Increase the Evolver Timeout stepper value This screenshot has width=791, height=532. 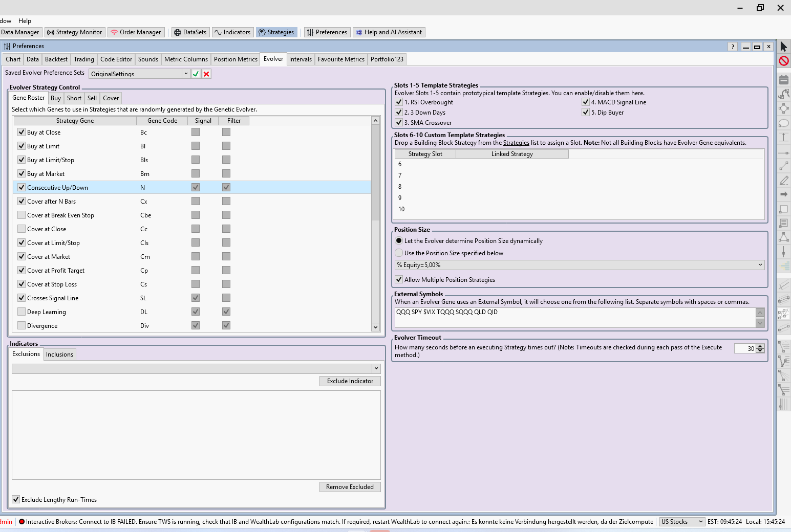[760, 346]
